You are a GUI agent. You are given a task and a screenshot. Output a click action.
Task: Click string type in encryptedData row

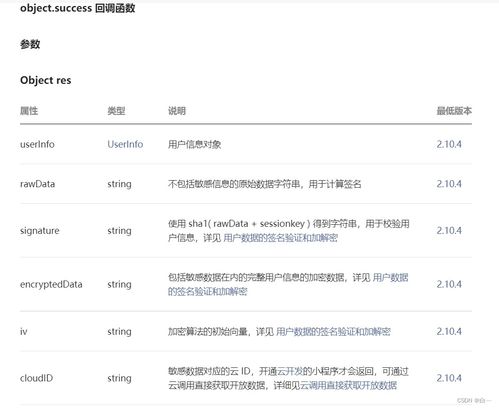pyautogui.click(x=119, y=284)
